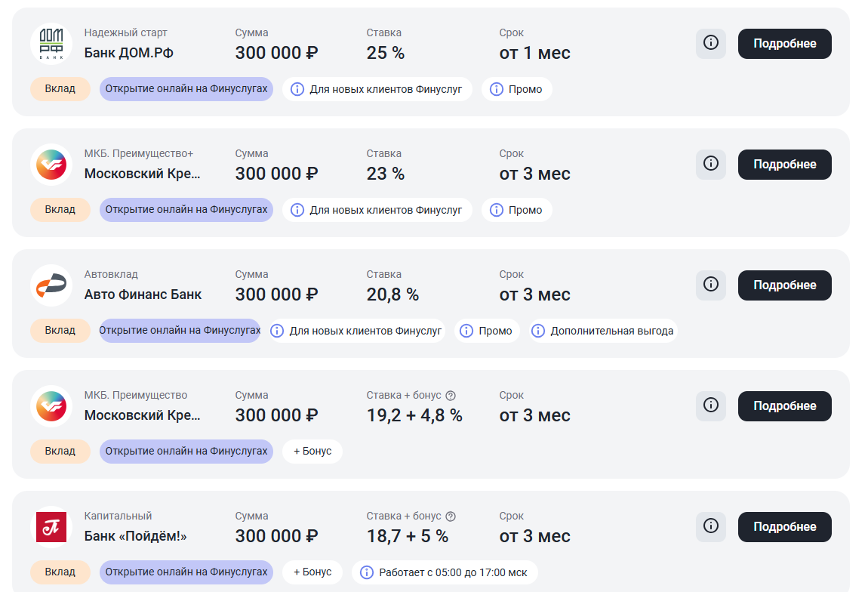Click Авто Финанс Банк logo
Image resolution: width=868 pixels, height=592 pixels.
[51, 285]
